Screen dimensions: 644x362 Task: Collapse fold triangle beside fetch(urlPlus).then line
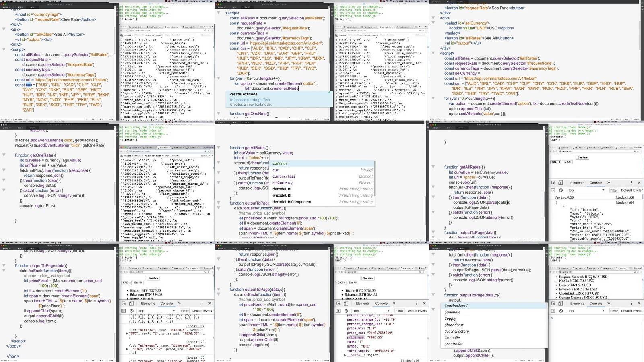point(4,170)
